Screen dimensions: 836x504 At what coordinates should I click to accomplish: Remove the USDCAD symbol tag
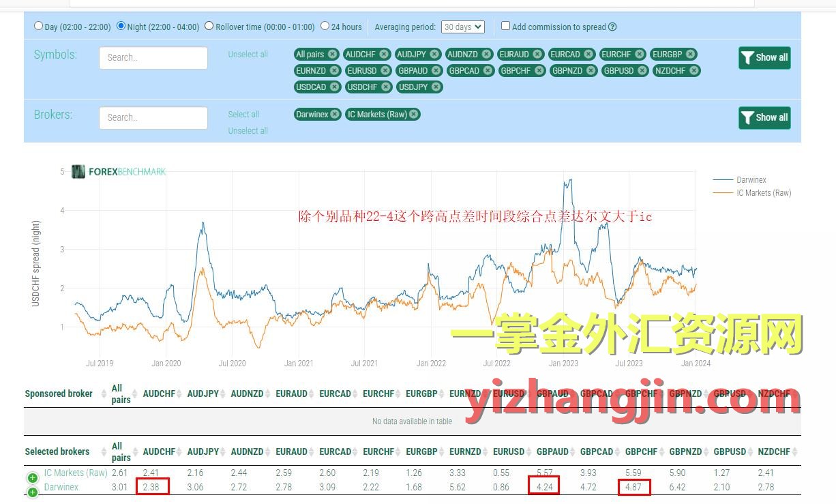tap(334, 87)
